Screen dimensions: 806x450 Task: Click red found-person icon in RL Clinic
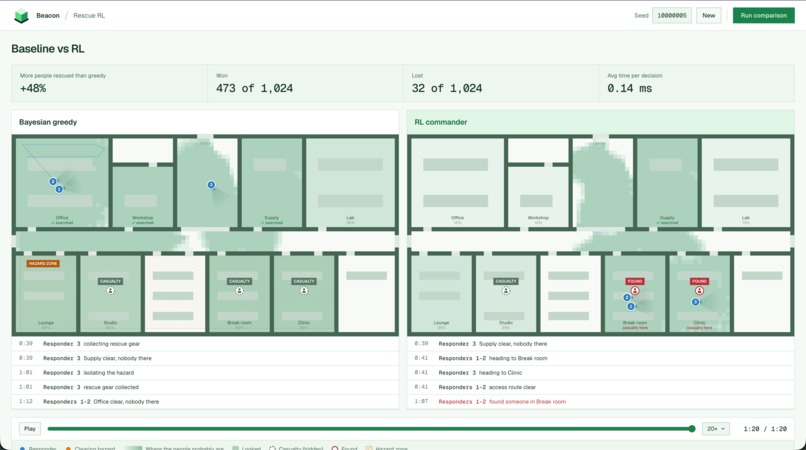[x=699, y=291]
